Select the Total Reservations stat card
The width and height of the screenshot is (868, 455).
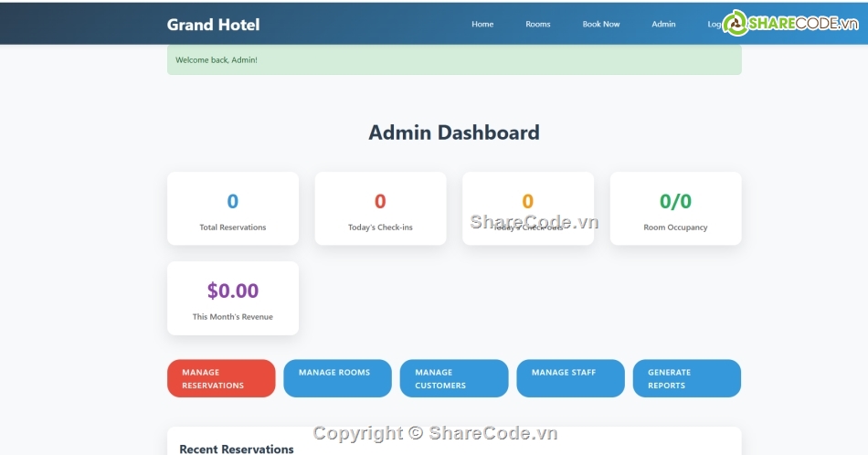click(233, 209)
